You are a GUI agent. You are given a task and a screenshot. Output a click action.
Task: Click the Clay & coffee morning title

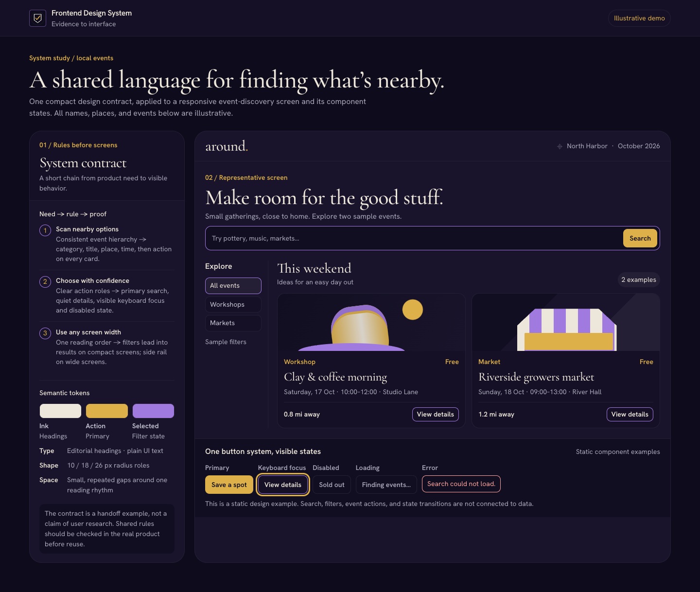pyautogui.click(x=335, y=377)
